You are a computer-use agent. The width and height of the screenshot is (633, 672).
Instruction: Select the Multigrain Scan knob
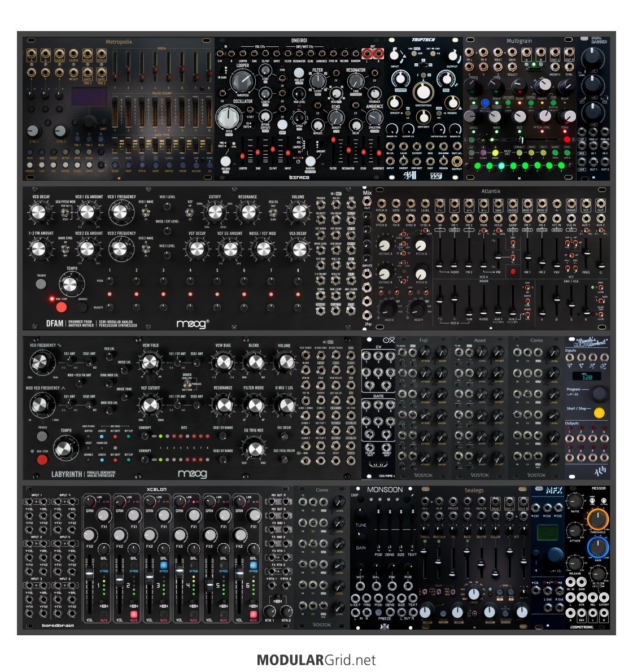click(x=519, y=87)
